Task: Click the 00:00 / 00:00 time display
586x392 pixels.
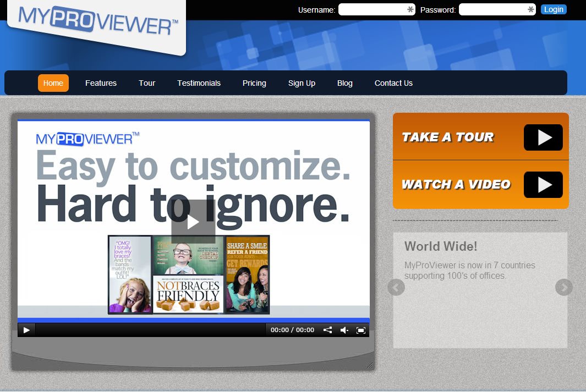Action: 292,330
